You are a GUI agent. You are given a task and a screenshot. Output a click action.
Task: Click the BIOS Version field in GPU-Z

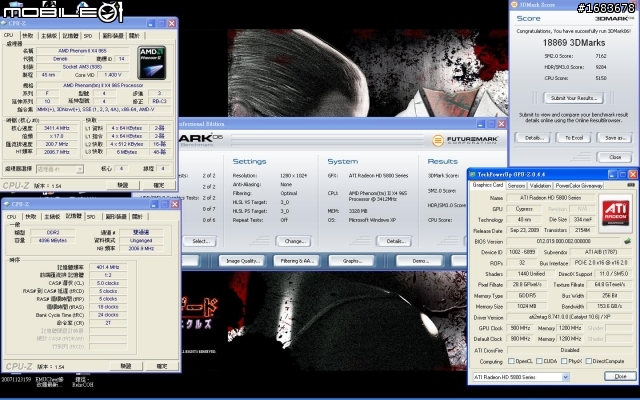[x=563, y=241]
